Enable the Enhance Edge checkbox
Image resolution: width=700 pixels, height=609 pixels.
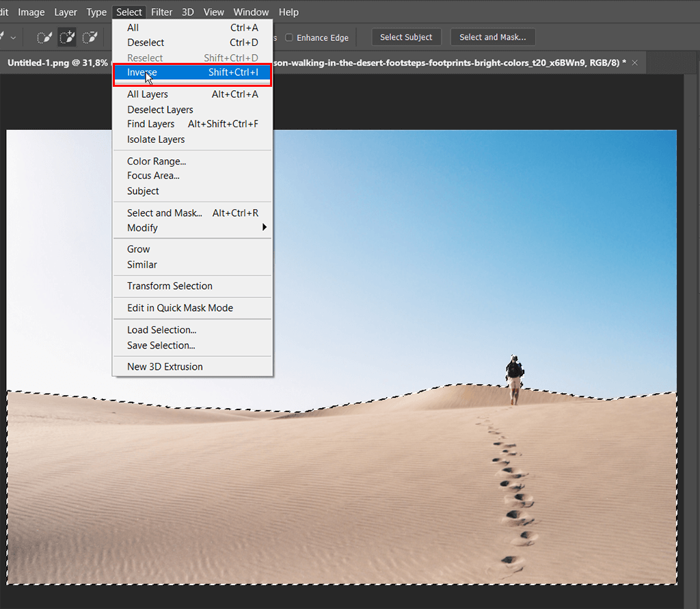point(289,38)
